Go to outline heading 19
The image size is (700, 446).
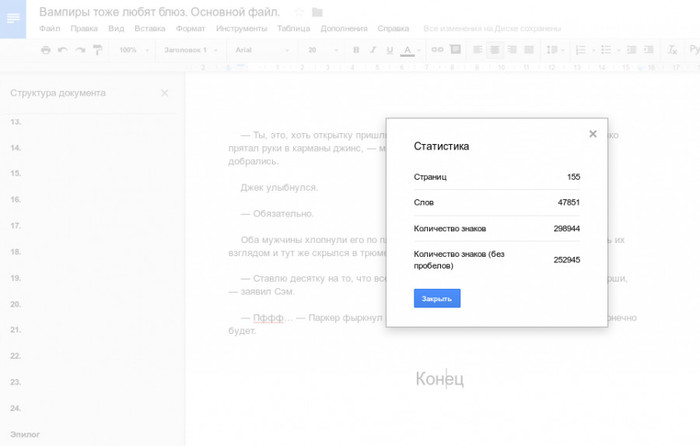[x=16, y=278]
